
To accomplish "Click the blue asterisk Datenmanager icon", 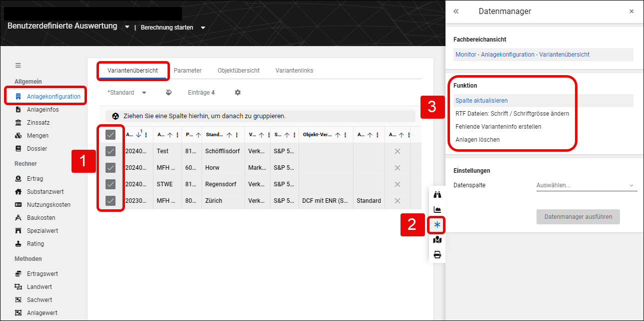I will 437,225.
